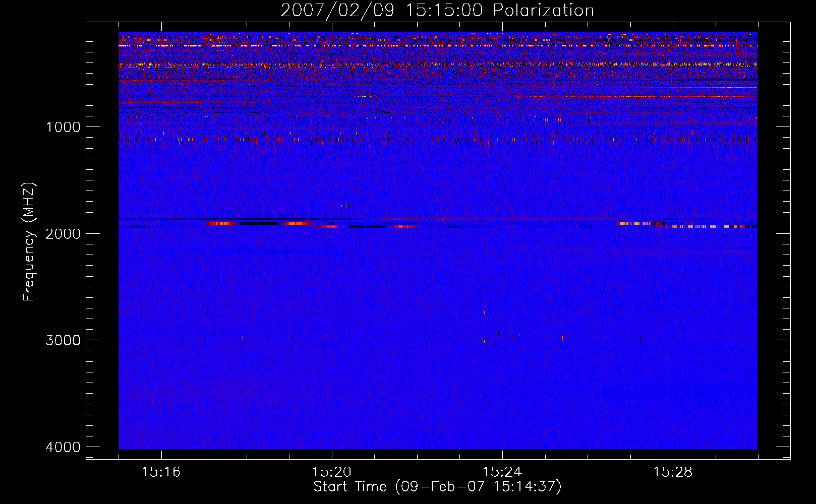Click the 'Start Time (09-Feb-07 15:14:37)' label
Image resolution: width=816 pixels, height=504 pixels.
point(437,487)
